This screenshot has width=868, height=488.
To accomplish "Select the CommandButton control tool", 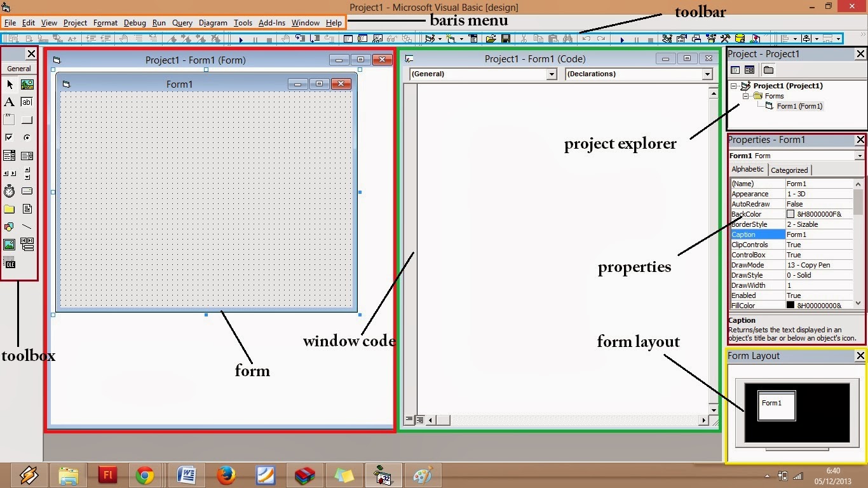I will 27,120.
